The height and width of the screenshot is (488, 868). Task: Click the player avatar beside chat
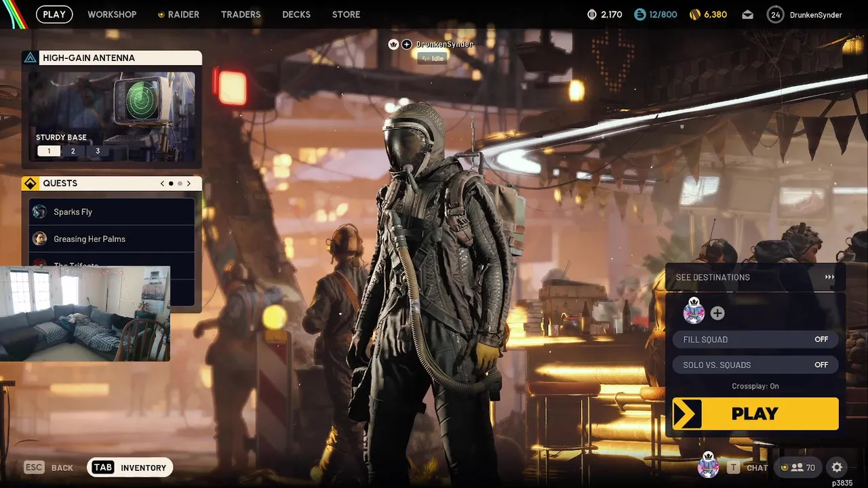(x=709, y=466)
